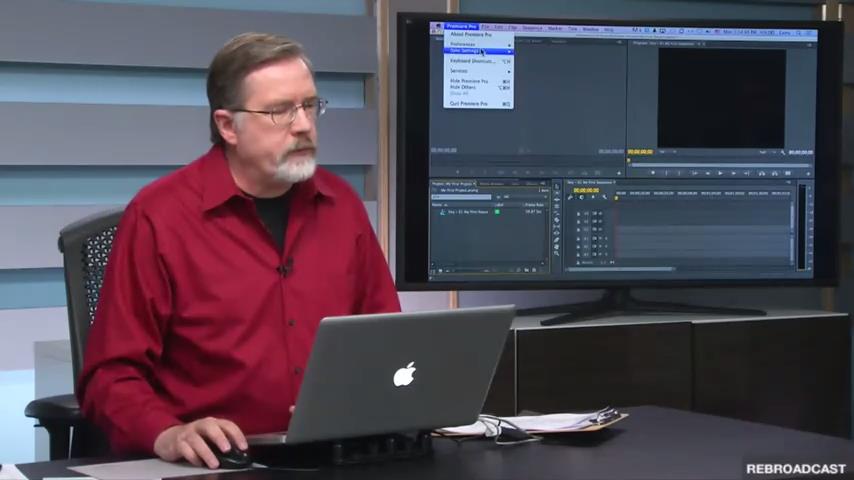Switch to the Media Browser tab

(x=492, y=184)
